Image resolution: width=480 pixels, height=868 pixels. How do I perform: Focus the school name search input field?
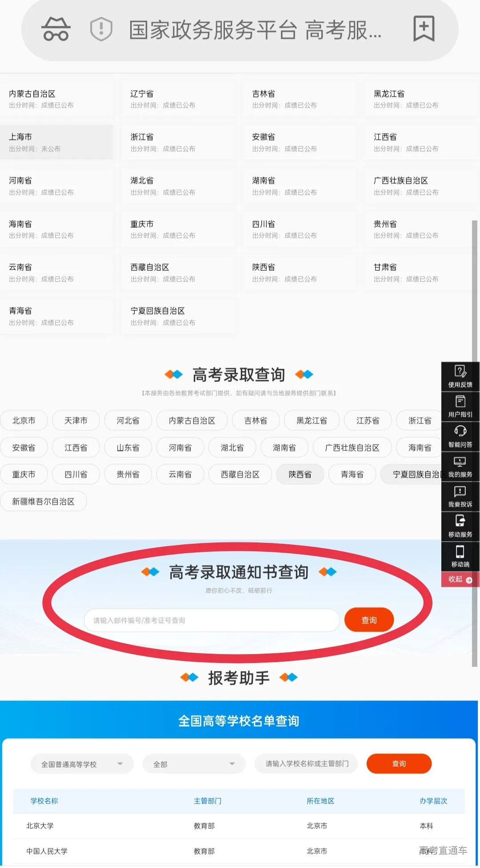click(307, 764)
